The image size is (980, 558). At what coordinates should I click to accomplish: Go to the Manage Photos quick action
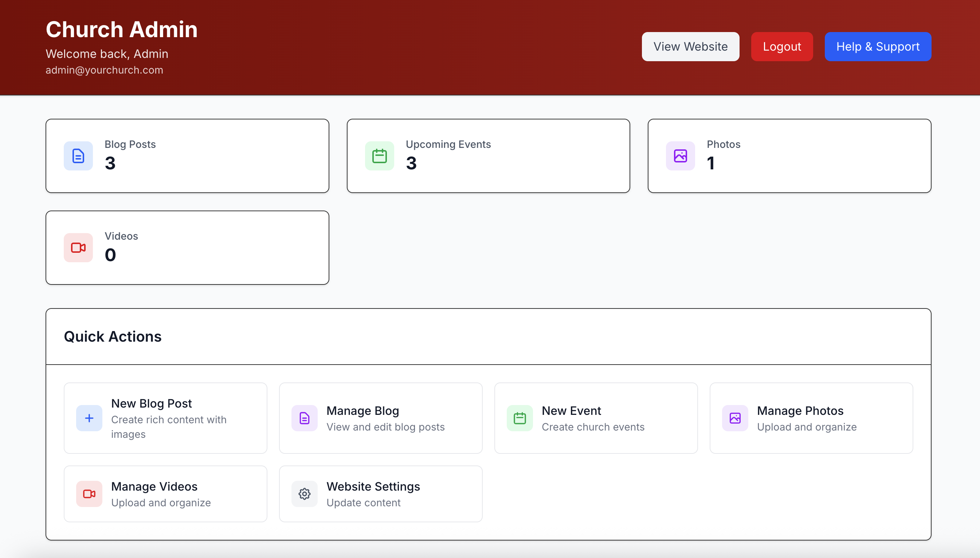point(811,418)
